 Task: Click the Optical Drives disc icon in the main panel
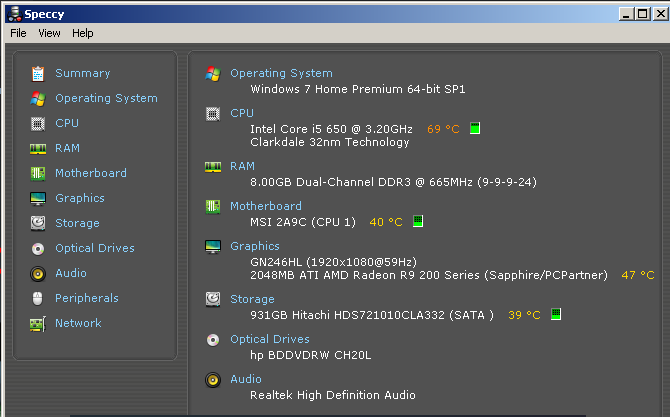tap(213, 340)
